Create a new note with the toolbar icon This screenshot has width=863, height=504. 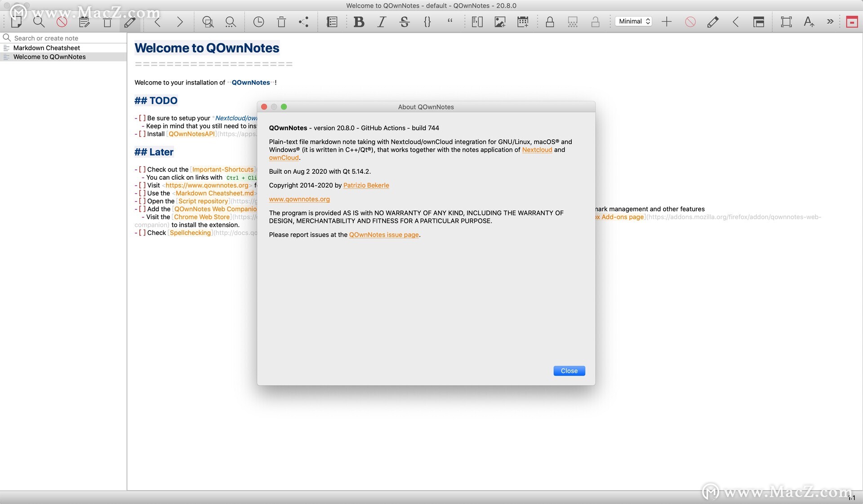(17, 22)
